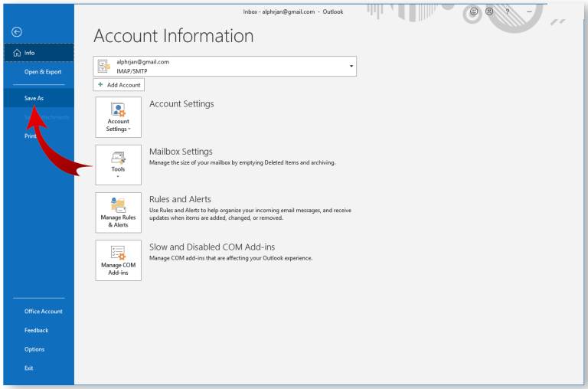The width and height of the screenshot is (588, 389).
Task: Open the Open & Export menu item
Action: click(x=38, y=72)
